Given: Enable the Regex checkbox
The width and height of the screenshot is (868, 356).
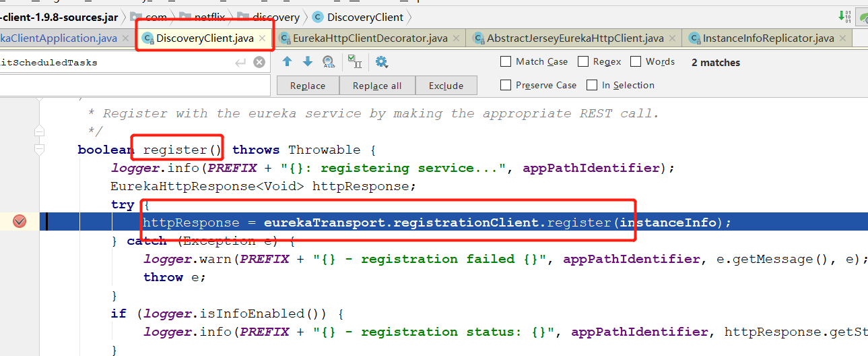Looking at the screenshot, I should click(583, 61).
